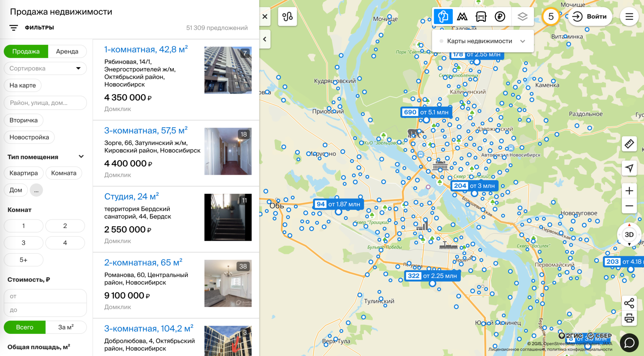Select the Комната property type
Viewport: 644px width, 356px height.
(x=64, y=173)
